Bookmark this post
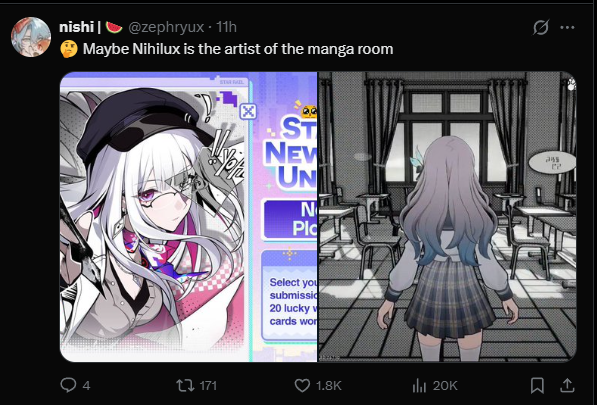This screenshot has height=405, width=597. pyautogui.click(x=537, y=385)
